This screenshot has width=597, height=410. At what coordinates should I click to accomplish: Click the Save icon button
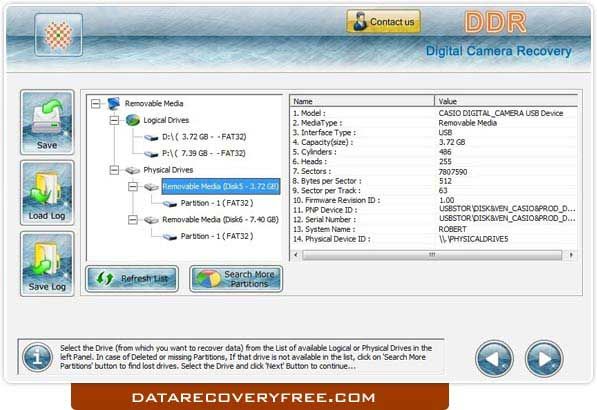point(47,122)
